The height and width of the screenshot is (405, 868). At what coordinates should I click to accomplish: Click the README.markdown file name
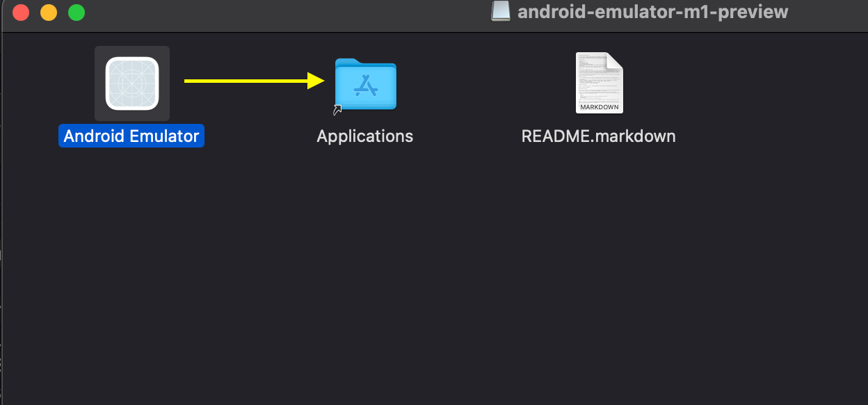coord(598,136)
